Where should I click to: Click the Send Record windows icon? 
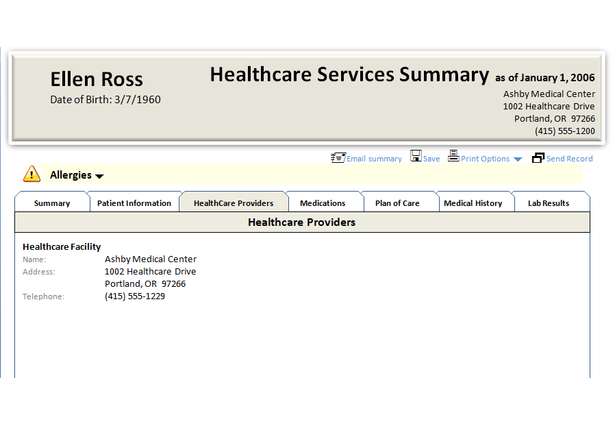[x=538, y=158]
